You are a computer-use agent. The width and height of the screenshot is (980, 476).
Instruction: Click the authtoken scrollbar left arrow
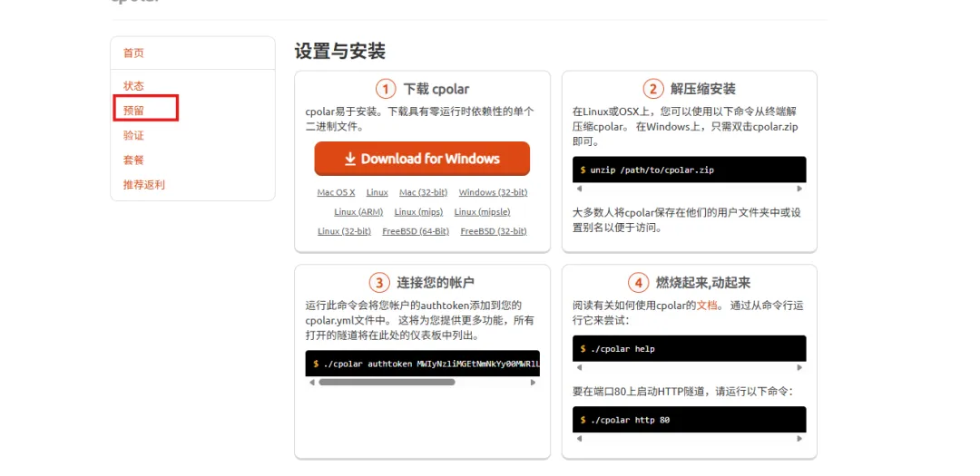tap(312, 383)
